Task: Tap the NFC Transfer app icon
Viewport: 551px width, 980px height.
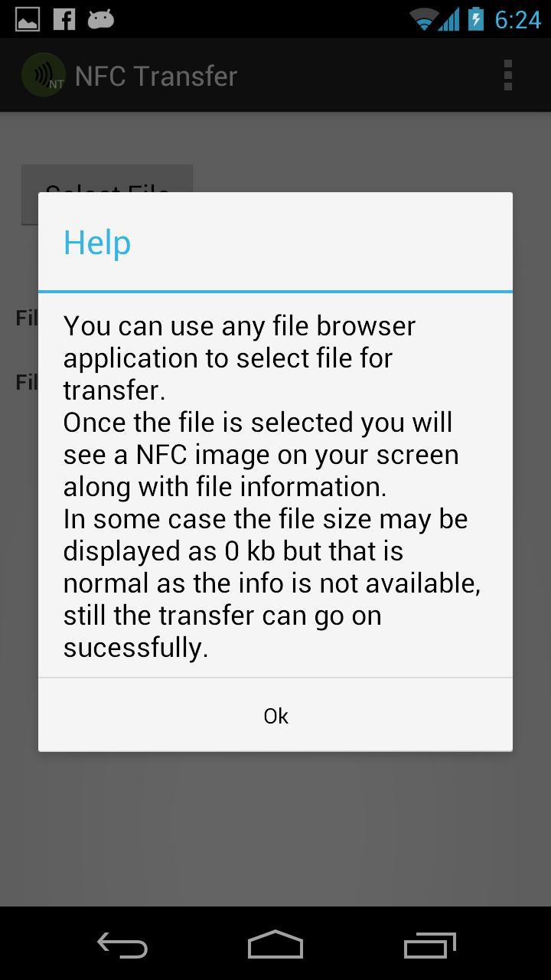Action: click(x=44, y=75)
